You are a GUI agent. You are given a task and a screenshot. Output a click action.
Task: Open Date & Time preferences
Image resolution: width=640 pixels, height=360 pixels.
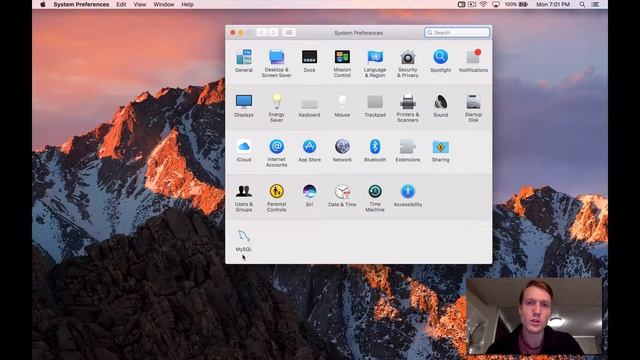[342, 196]
